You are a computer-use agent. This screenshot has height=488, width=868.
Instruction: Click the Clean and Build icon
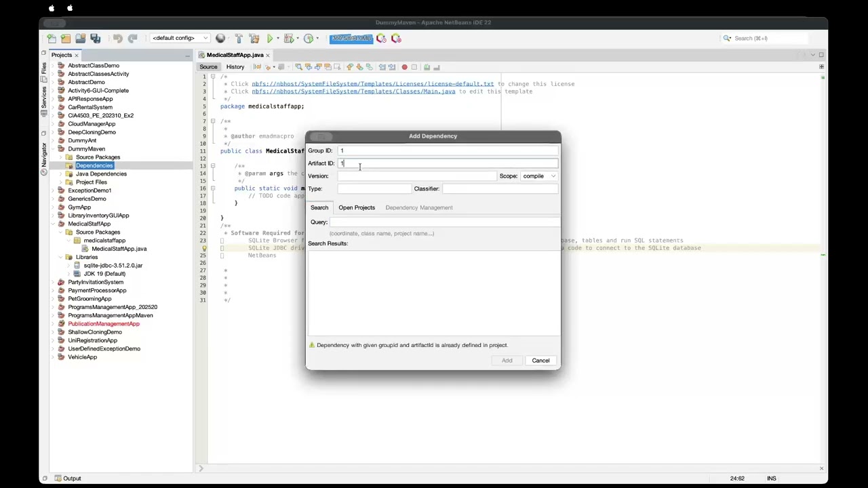[x=254, y=39]
